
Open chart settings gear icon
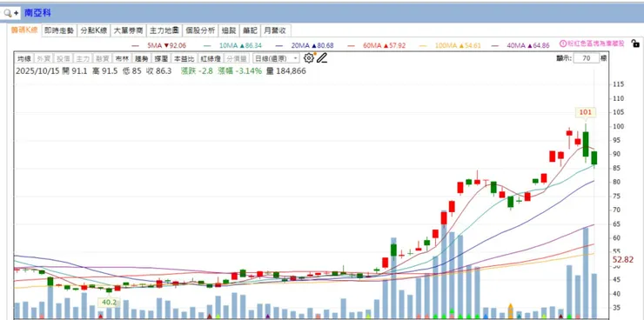(308, 58)
